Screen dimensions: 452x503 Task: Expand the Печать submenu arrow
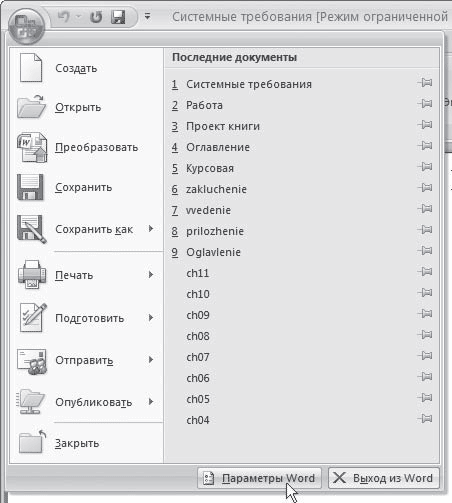click(151, 275)
